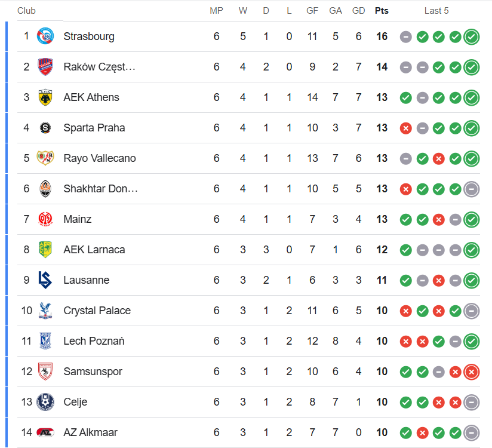
Task: Open the AEK Larnaca team name
Action: [x=94, y=250]
